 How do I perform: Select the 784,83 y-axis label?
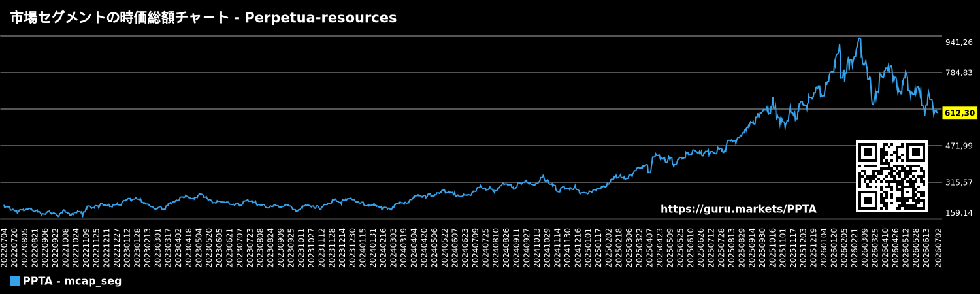coord(959,73)
